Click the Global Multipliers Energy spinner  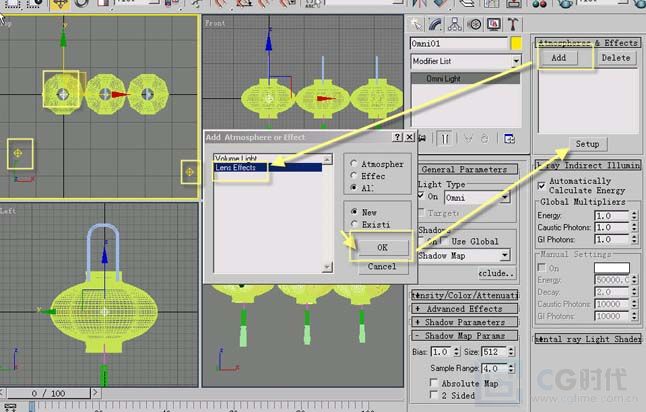click(x=634, y=215)
